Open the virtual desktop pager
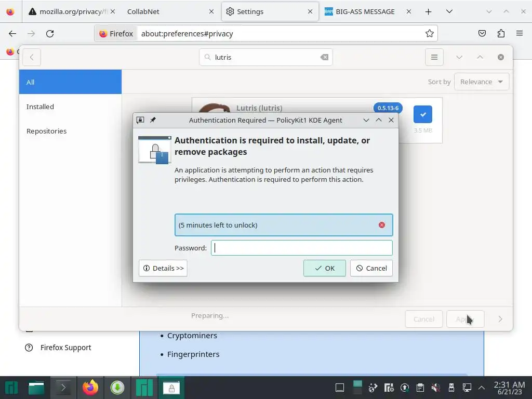532x399 pixels. click(x=357, y=388)
